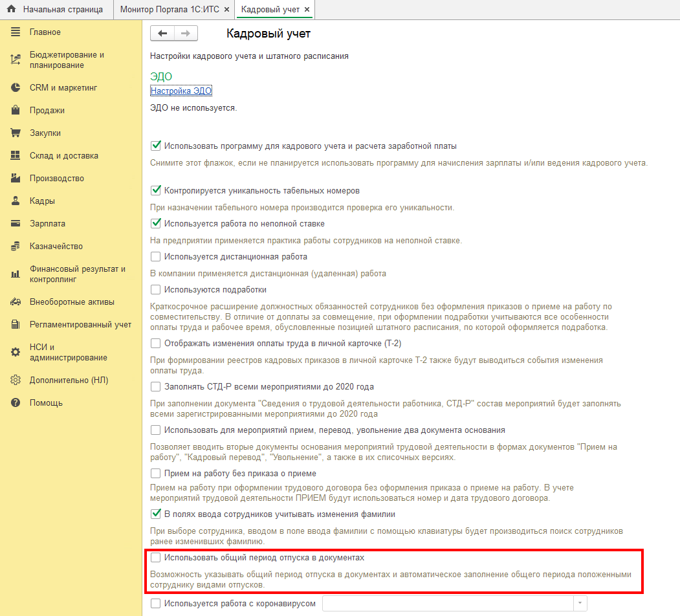
Task: Go back with the left arrow button
Action: coord(162,34)
